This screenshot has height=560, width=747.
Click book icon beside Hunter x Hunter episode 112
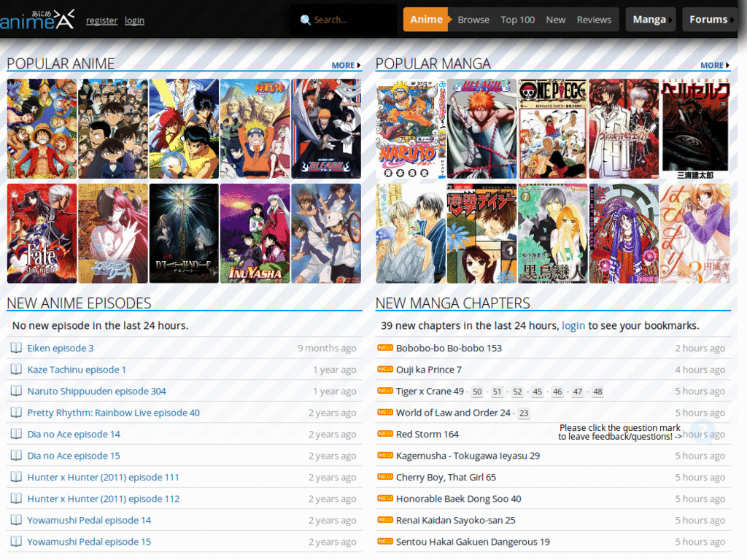pyautogui.click(x=16, y=498)
